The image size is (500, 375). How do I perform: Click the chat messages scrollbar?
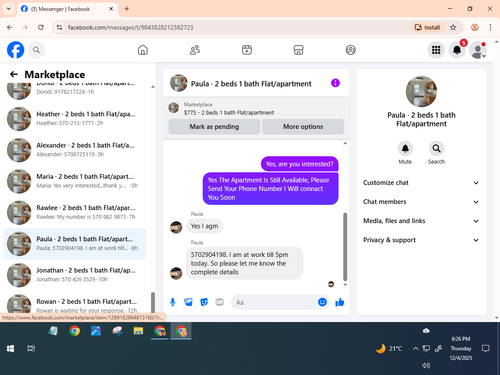(x=345, y=247)
